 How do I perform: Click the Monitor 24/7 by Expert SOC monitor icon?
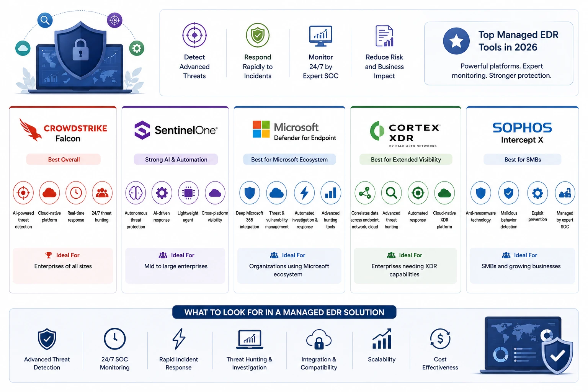321,36
